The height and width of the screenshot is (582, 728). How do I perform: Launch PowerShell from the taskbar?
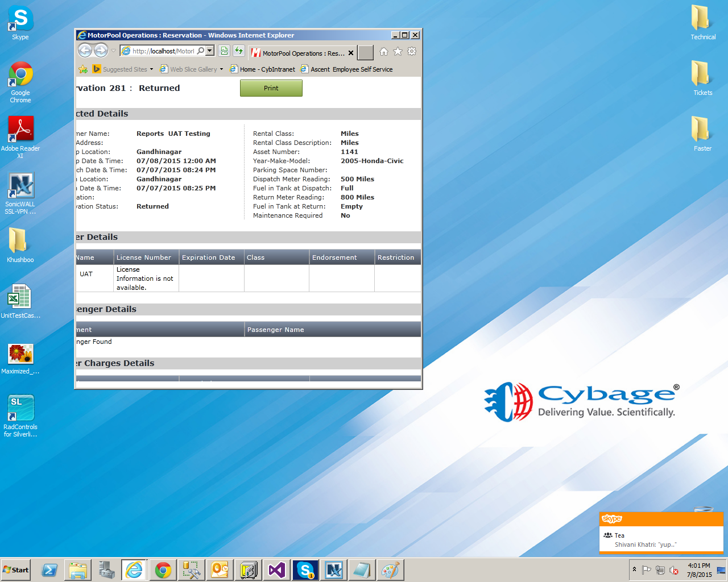49,570
